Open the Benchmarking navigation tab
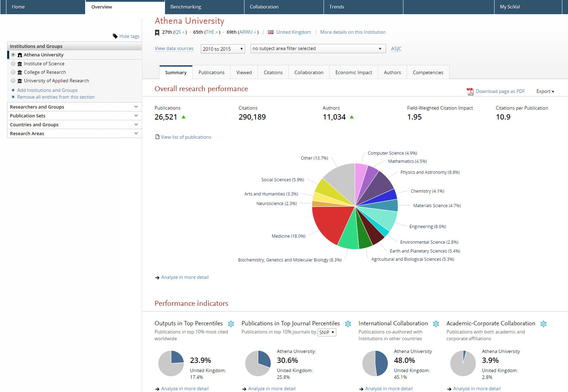 pos(204,7)
